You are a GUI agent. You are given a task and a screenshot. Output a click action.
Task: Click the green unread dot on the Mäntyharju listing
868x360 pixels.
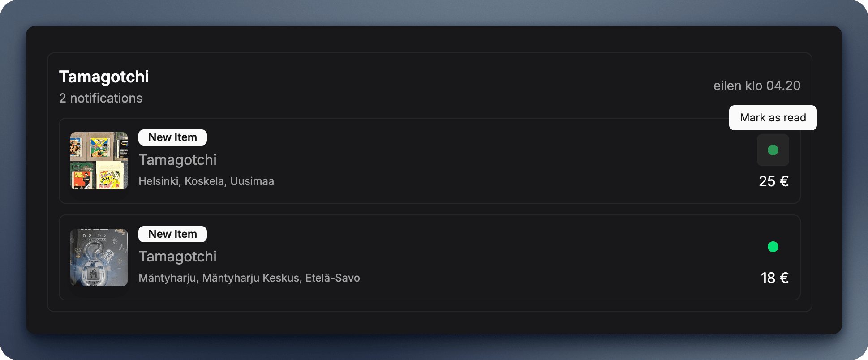point(773,247)
